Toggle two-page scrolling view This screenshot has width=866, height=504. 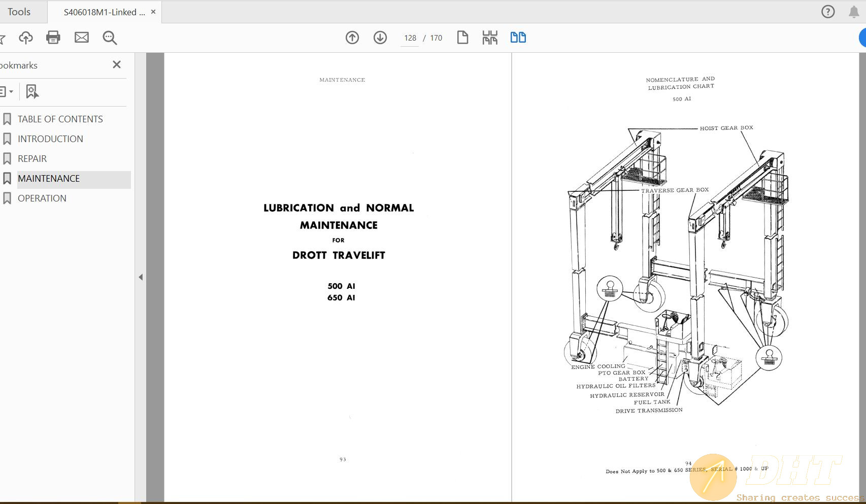click(518, 37)
